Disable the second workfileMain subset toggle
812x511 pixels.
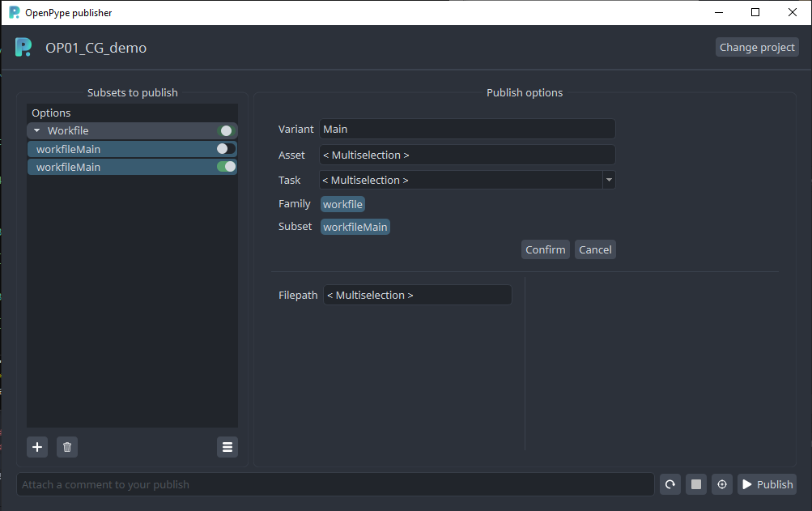coord(225,166)
